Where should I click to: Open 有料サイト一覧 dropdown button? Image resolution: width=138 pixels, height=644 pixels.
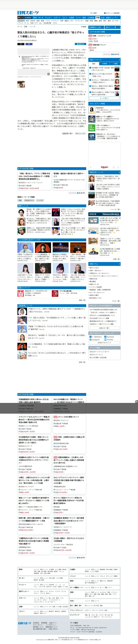tap(113, 27)
